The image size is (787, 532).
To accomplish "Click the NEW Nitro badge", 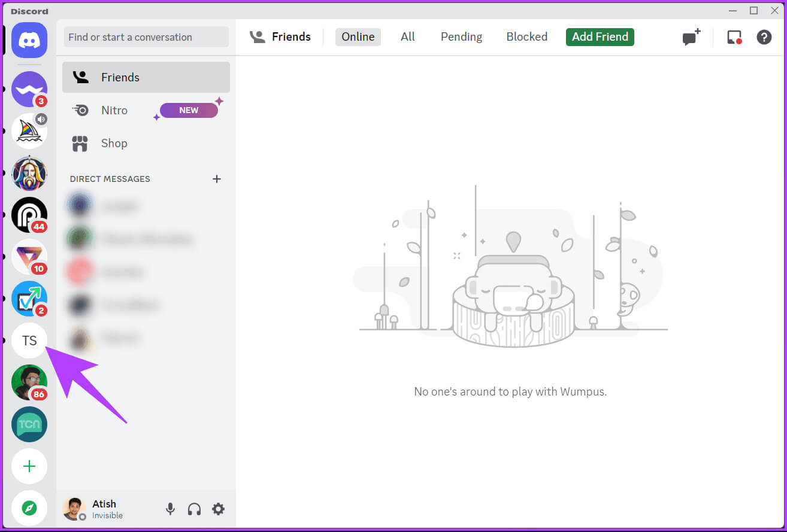I will coord(189,110).
